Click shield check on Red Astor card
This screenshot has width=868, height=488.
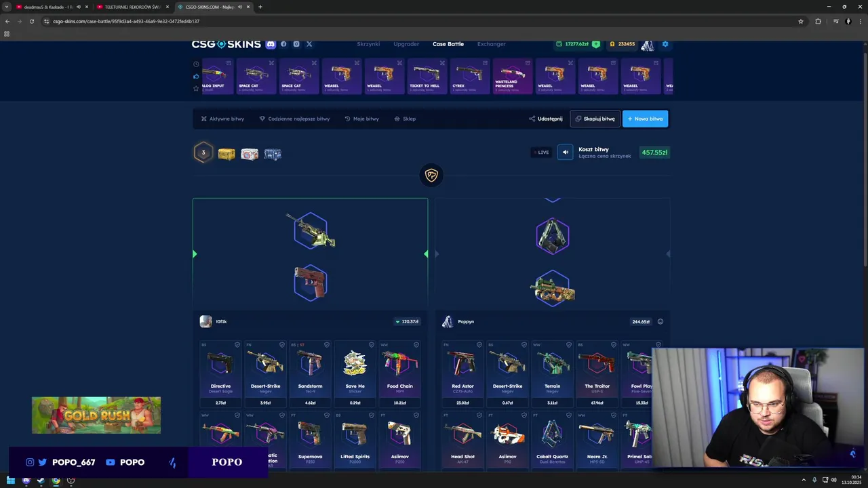479,345
